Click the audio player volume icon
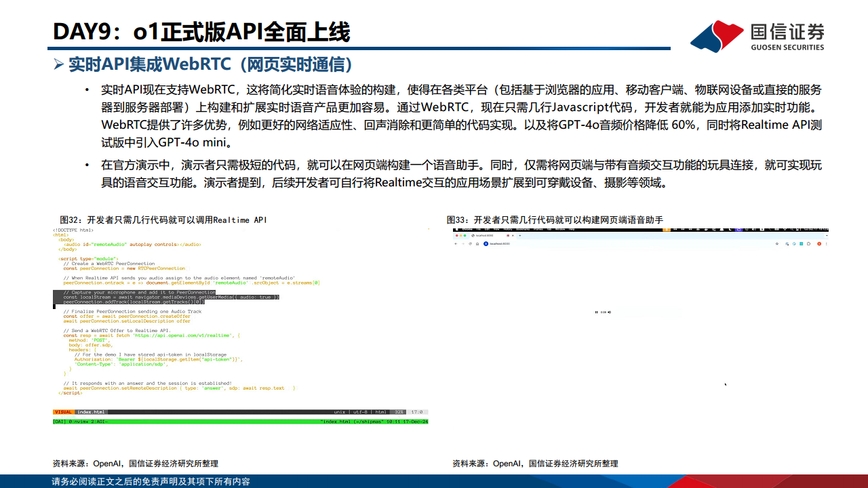868x488 pixels. [609, 312]
